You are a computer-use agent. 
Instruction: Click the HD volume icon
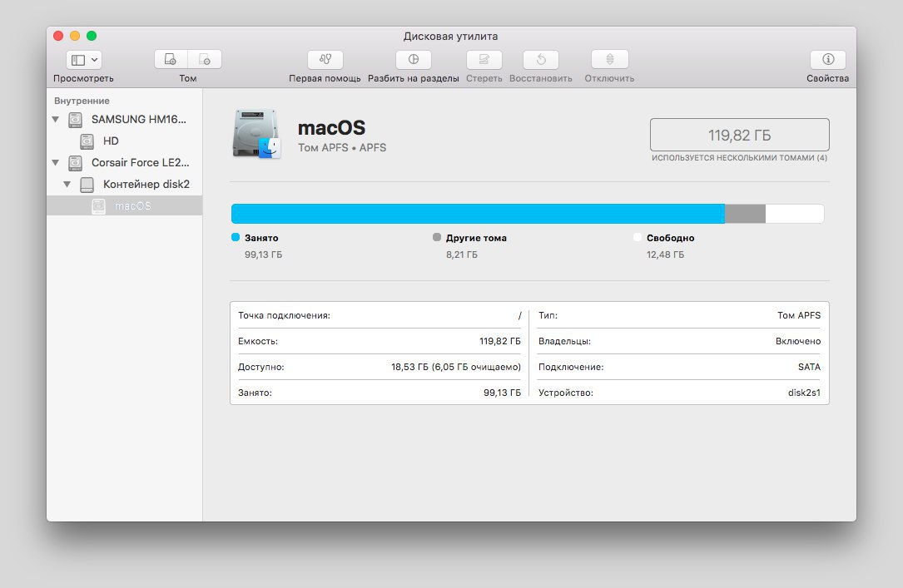(87, 141)
